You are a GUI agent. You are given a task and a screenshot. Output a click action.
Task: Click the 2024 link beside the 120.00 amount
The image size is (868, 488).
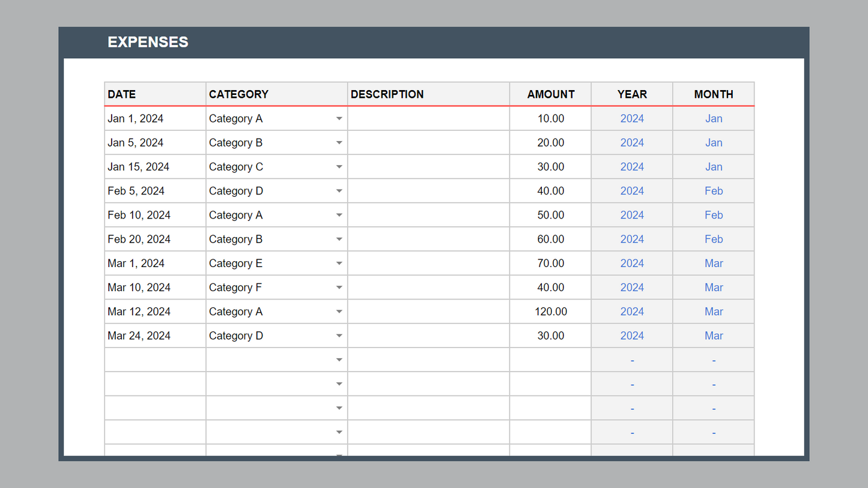[632, 311]
